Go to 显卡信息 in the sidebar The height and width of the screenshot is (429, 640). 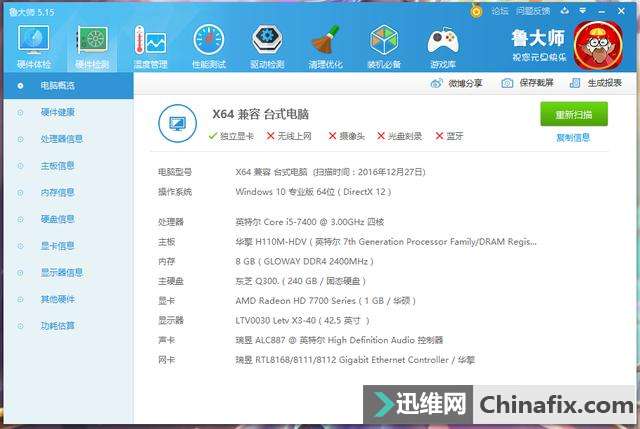point(57,246)
